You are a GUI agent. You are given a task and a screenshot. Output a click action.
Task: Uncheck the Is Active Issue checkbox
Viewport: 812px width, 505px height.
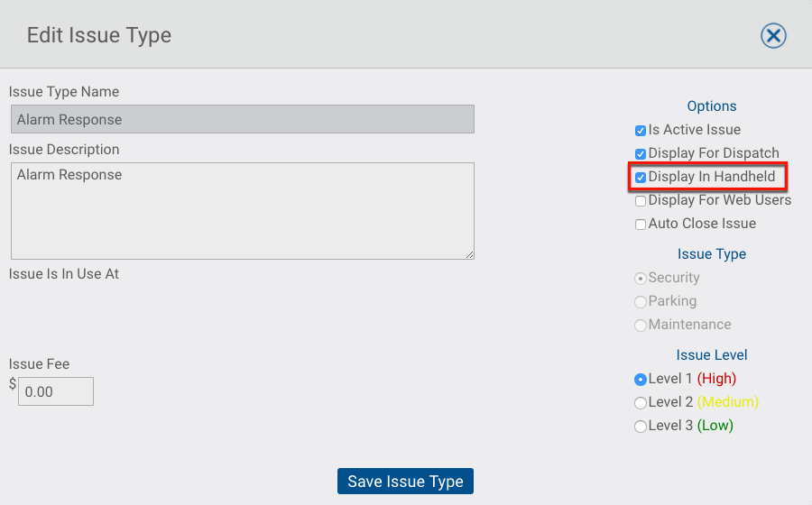641,131
